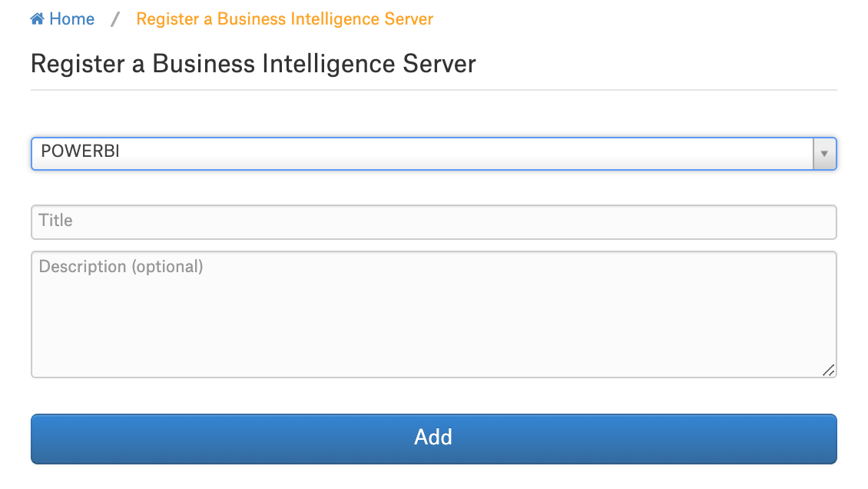Image resolution: width=868 pixels, height=489 pixels.
Task: Select the Title placeholder text box
Action: 433,222
